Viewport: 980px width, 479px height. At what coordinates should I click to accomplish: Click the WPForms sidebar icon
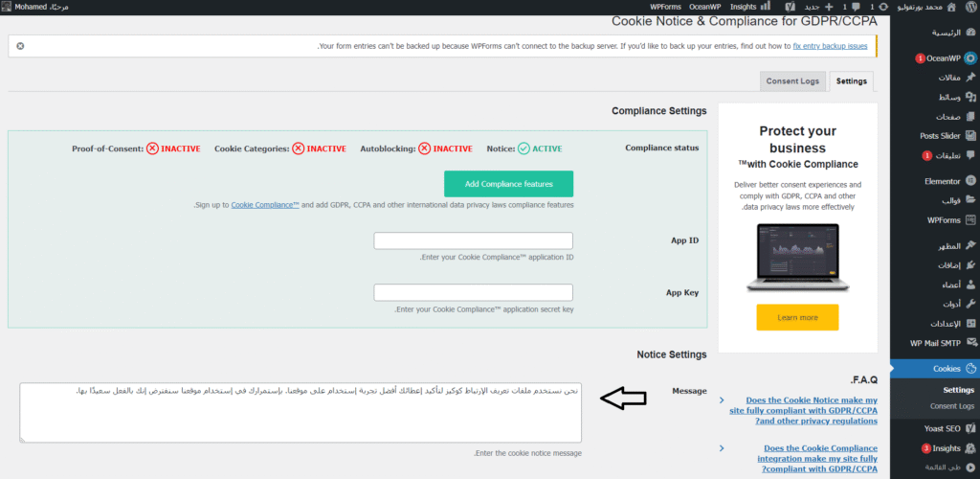pos(970,220)
